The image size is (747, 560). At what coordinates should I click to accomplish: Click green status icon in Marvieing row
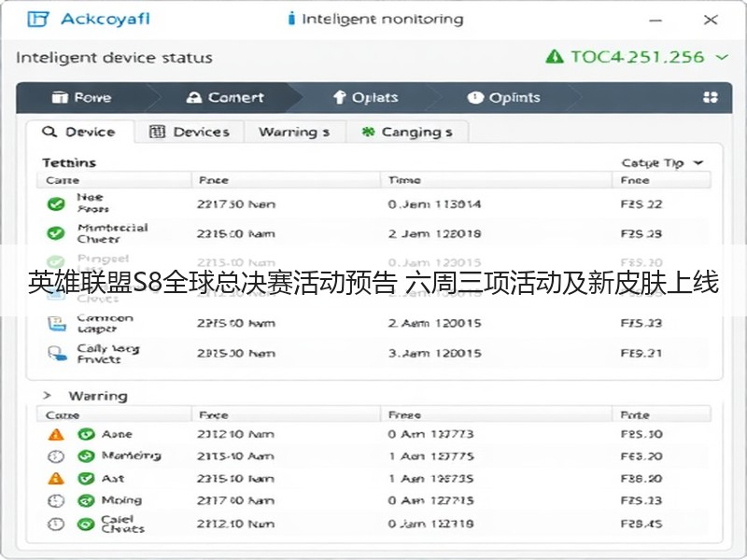point(86,456)
